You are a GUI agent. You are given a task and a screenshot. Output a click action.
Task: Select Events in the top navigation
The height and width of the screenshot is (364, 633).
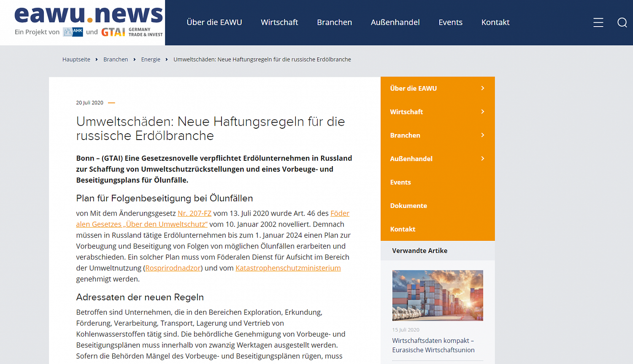(450, 22)
